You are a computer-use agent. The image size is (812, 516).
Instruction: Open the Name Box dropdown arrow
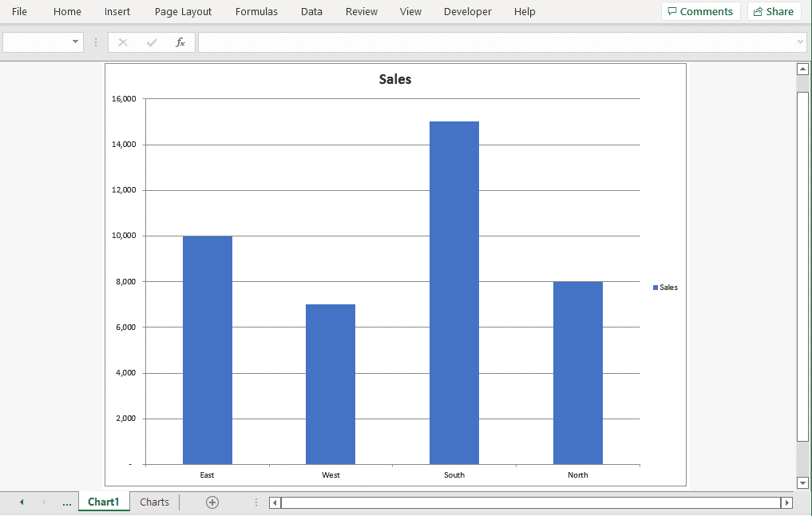click(74, 42)
